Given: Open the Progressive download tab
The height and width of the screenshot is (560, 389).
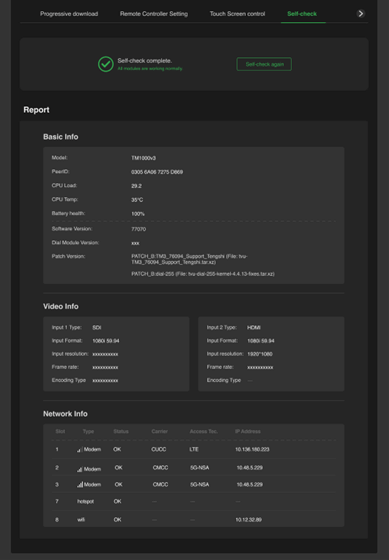Looking at the screenshot, I should pyautogui.click(x=69, y=14).
